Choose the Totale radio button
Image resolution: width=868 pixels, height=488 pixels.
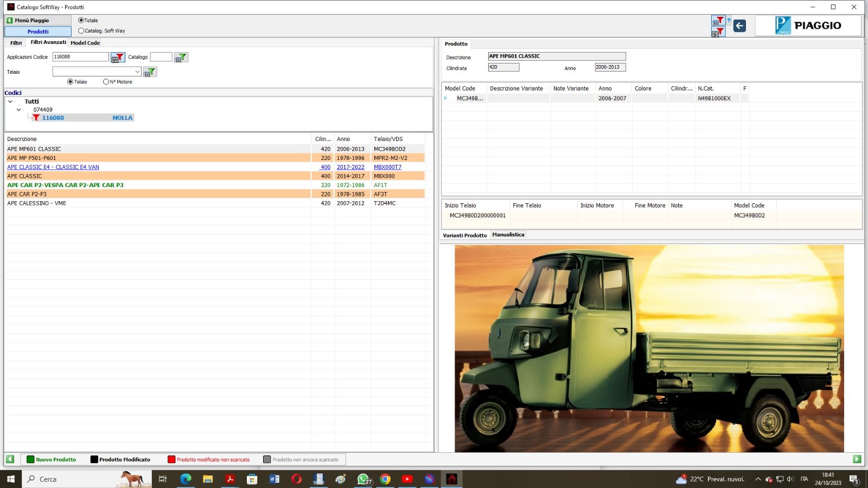pos(81,21)
